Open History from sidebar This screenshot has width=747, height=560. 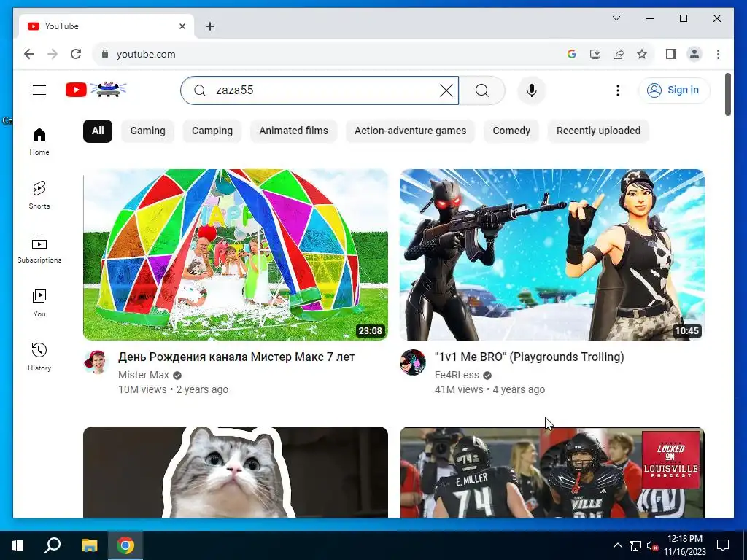[x=39, y=357]
